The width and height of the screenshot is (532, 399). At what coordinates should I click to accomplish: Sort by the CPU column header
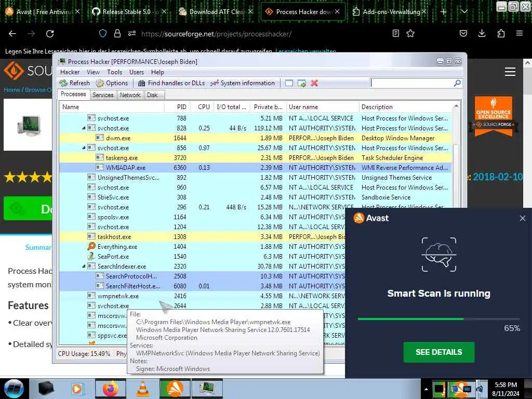coord(204,107)
